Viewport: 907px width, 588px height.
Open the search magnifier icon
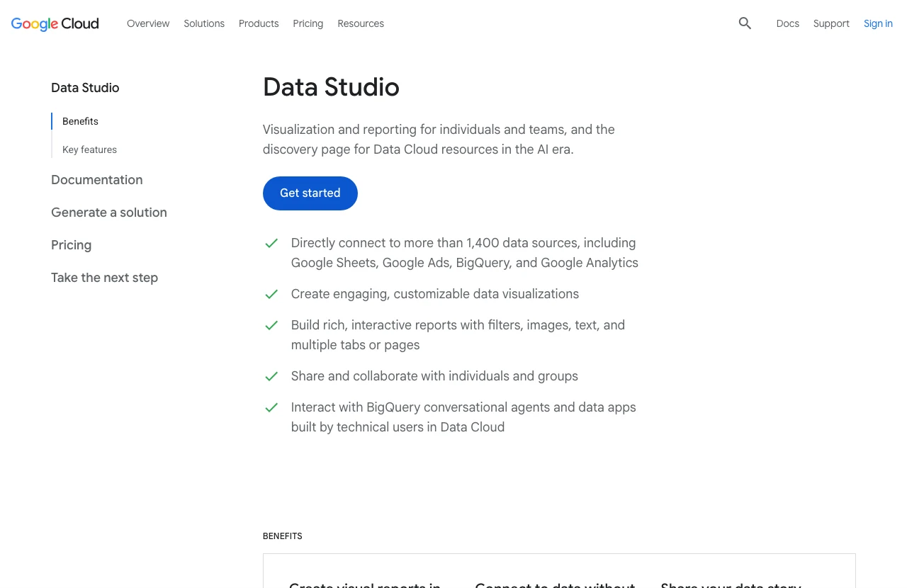click(x=745, y=23)
